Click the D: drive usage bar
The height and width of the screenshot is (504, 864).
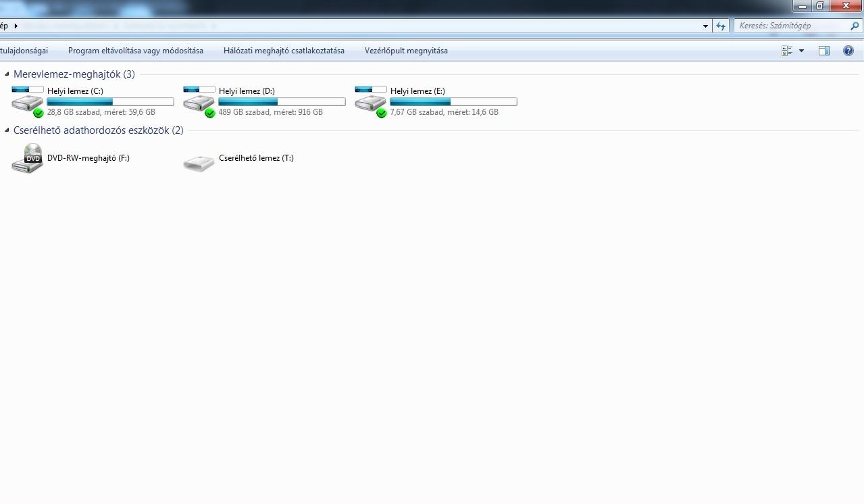click(x=282, y=102)
